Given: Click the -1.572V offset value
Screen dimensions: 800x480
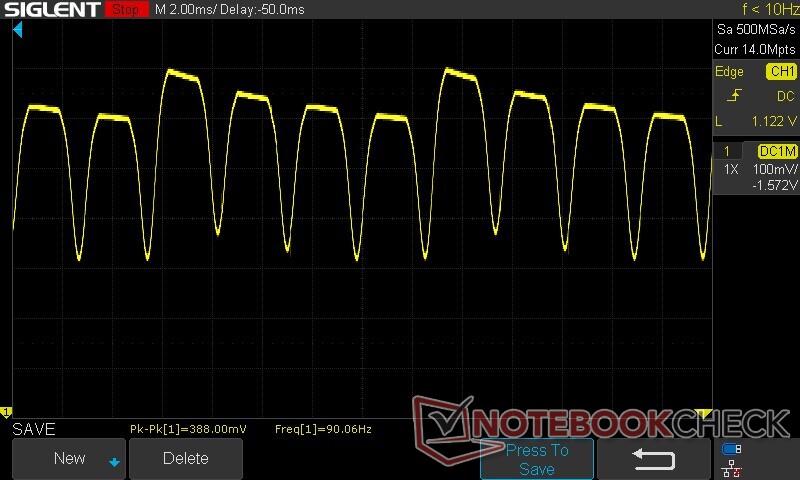Looking at the screenshot, I should pos(774,186).
